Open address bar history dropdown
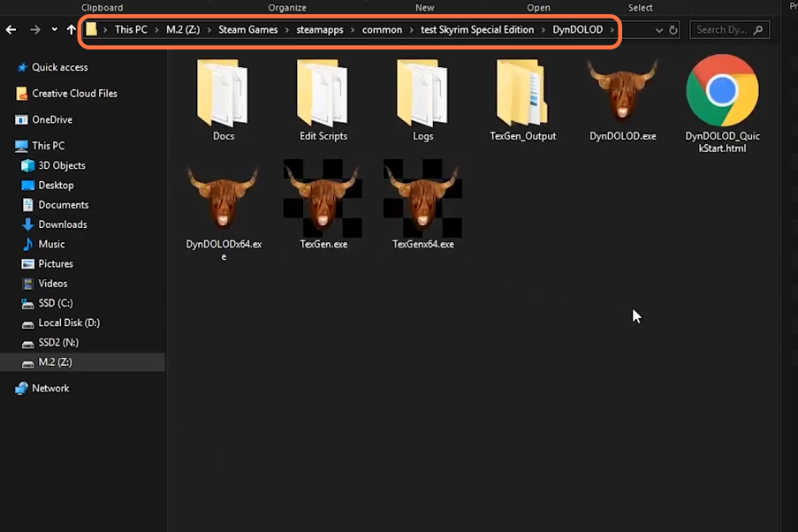Viewport: 798px width, 532px height. (659, 30)
